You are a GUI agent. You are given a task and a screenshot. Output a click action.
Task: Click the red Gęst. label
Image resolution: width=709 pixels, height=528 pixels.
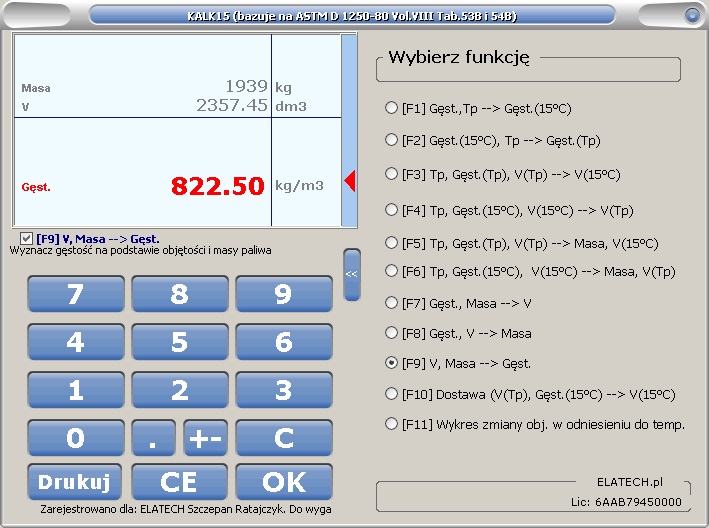click(x=36, y=187)
